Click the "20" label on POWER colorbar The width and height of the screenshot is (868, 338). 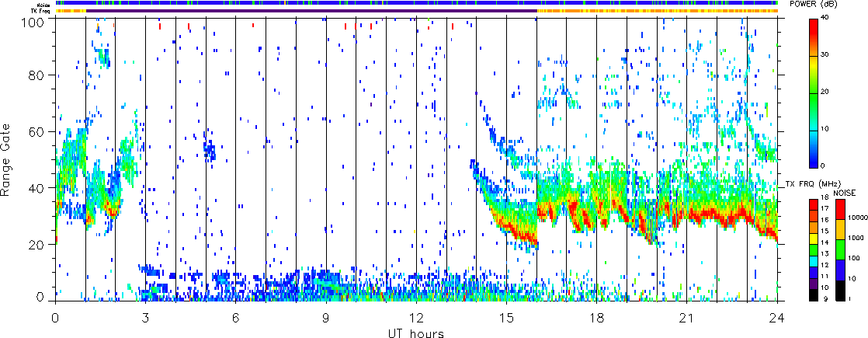pos(825,92)
